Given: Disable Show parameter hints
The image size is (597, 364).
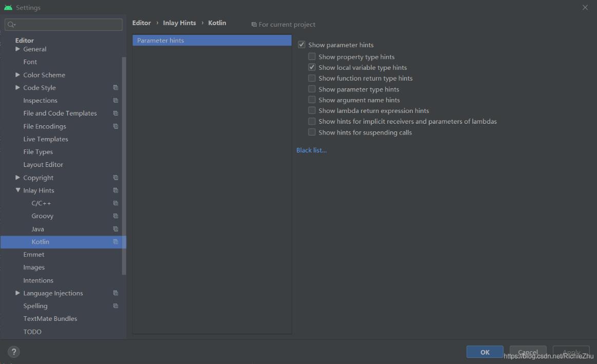Looking at the screenshot, I should tap(302, 45).
